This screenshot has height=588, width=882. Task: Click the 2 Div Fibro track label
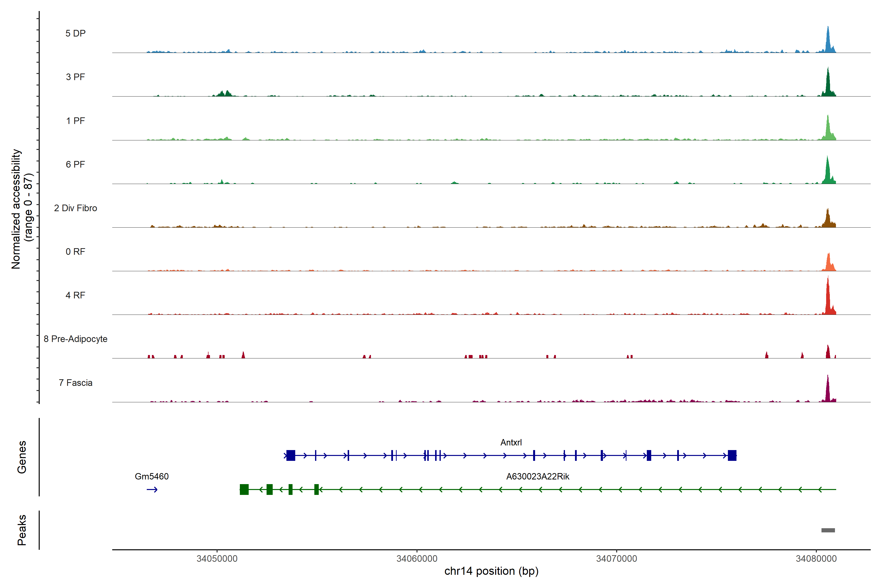pos(75,208)
